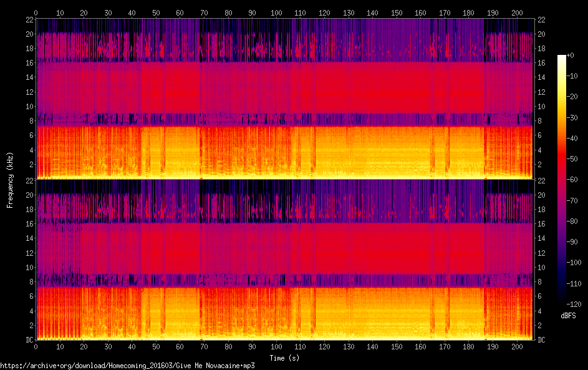Viewport: 588px width, 370px height.
Task: Click the 'Frequency (kHz)' axis label
Action: click(10, 180)
